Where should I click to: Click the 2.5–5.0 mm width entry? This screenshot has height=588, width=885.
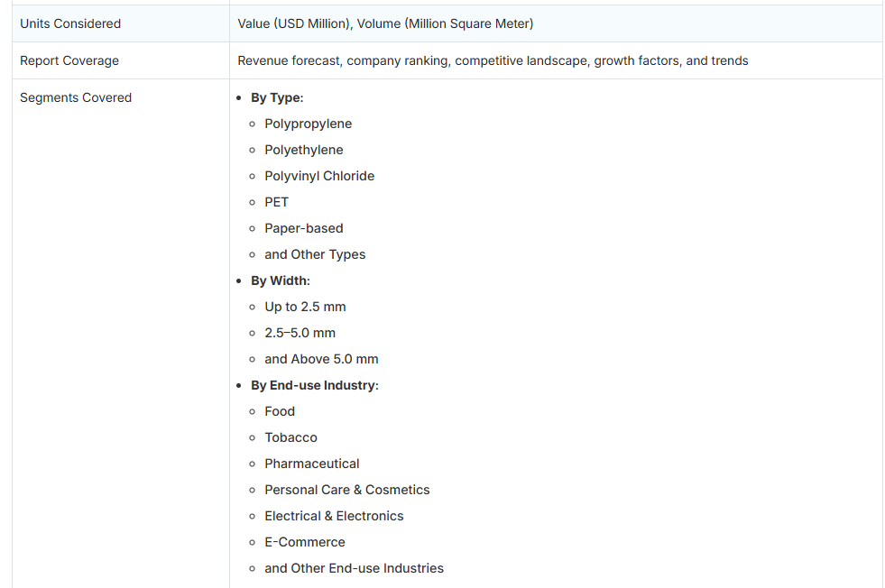click(x=300, y=333)
